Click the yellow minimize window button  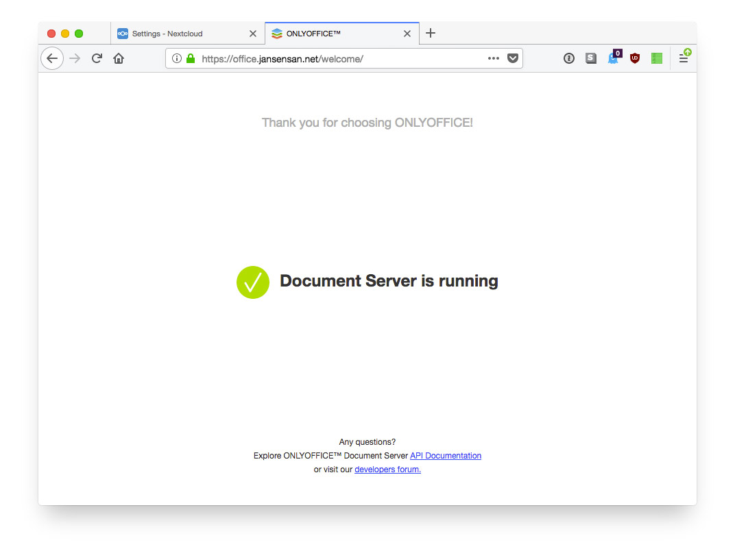[65, 34]
